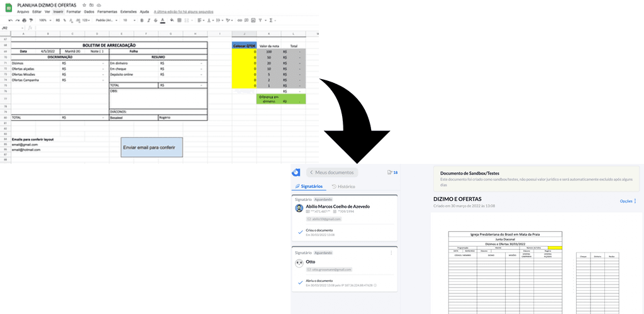Increase decimal places
Screen dimensions: 644x314
77,20
